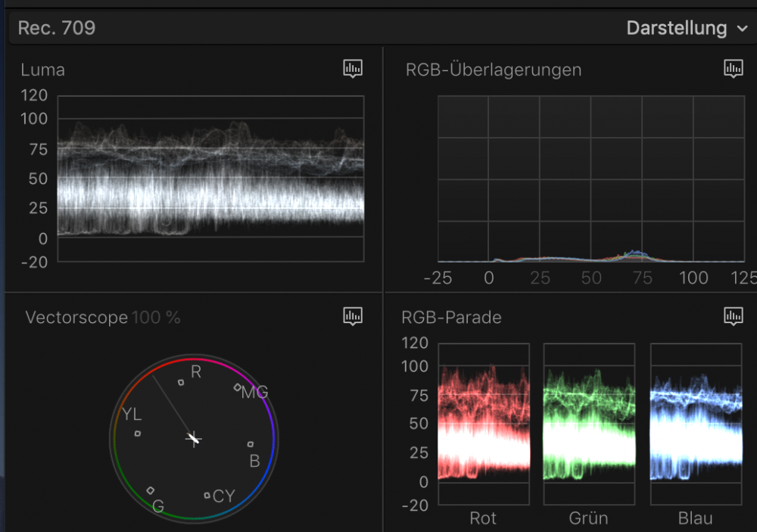Image resolution: width=757 pixels, height=532 pixels.
Task: Click inside the Luma waveform display
Action: point(210,179)
